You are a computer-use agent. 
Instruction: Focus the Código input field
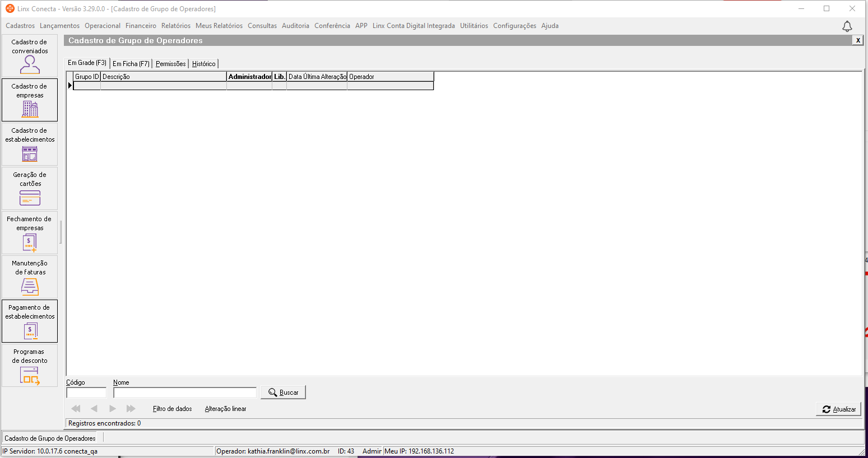86,392
